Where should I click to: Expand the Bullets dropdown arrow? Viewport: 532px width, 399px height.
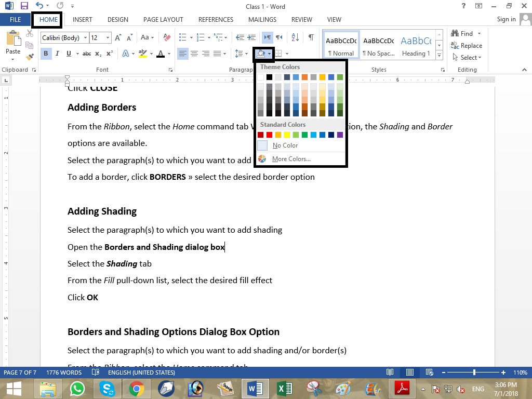[191, 37]
